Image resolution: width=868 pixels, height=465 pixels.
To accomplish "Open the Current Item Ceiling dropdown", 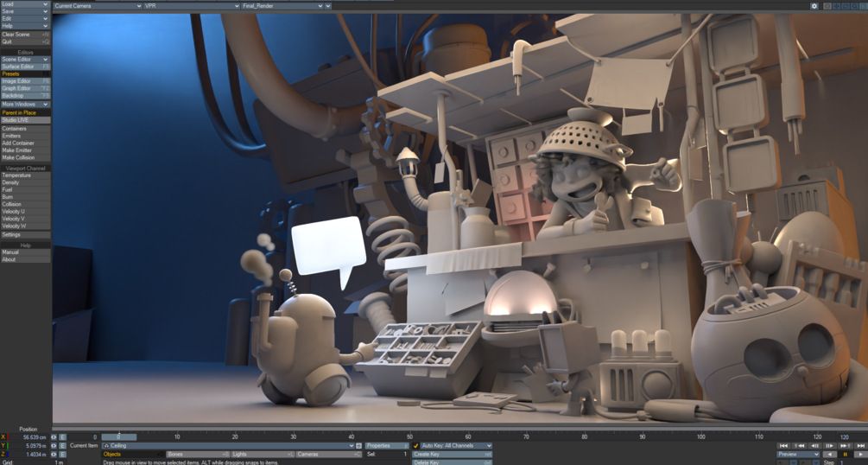I will pos(228,446).
